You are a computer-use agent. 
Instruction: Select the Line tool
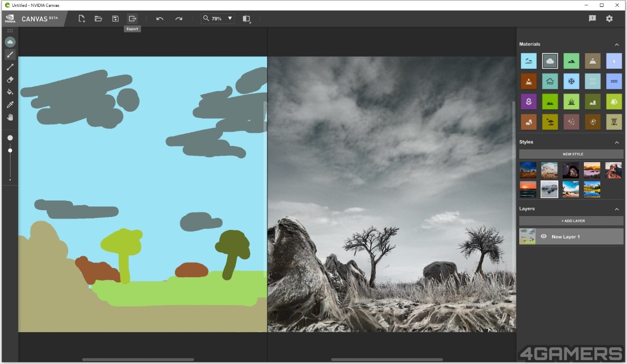[10, 67]
